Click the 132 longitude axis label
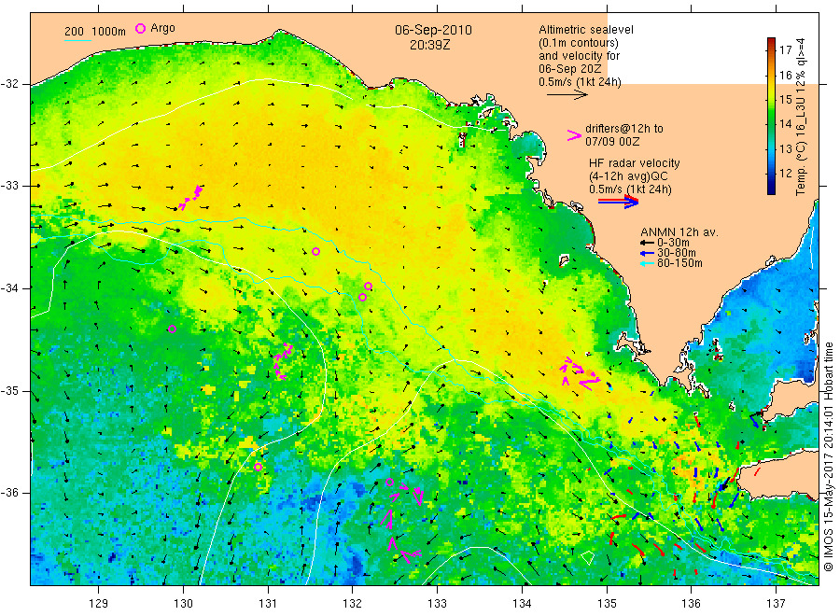840x616 pixels. point(353,604)
